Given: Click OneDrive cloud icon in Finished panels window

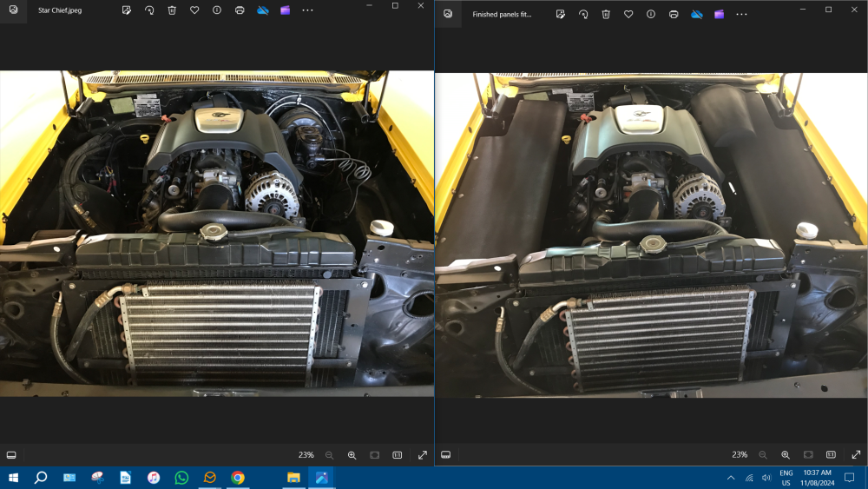Looking at the screenshot, I should click(697, 15).
